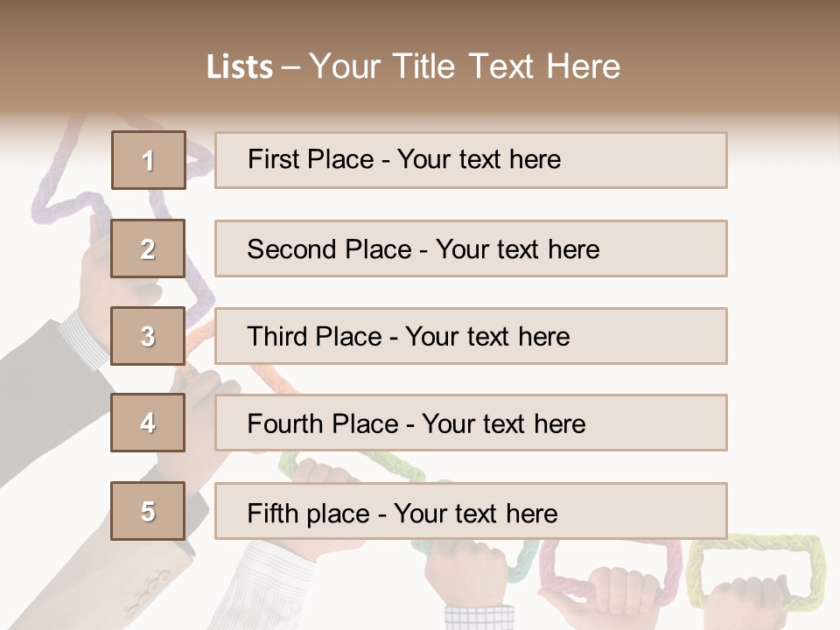
Task: Click the 'First Place - Your text here' box
Action: [471, 160]
